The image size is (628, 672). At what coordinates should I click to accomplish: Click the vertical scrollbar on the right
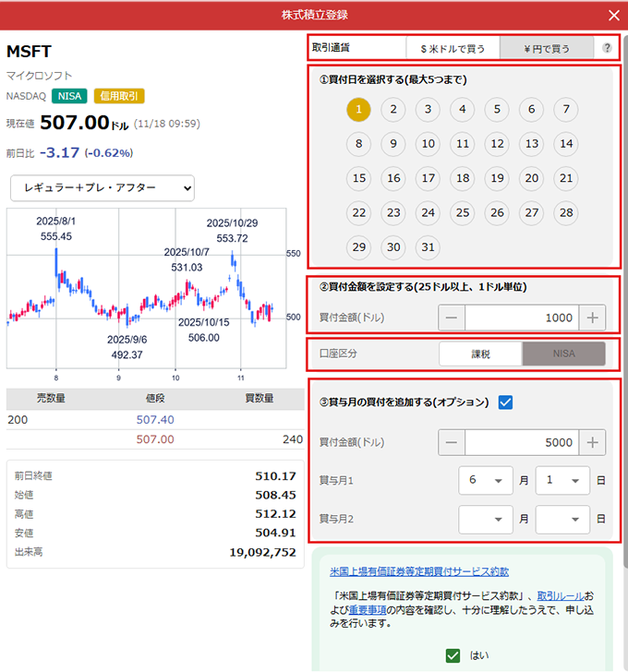pyautogui.click(x=623, y=277)
